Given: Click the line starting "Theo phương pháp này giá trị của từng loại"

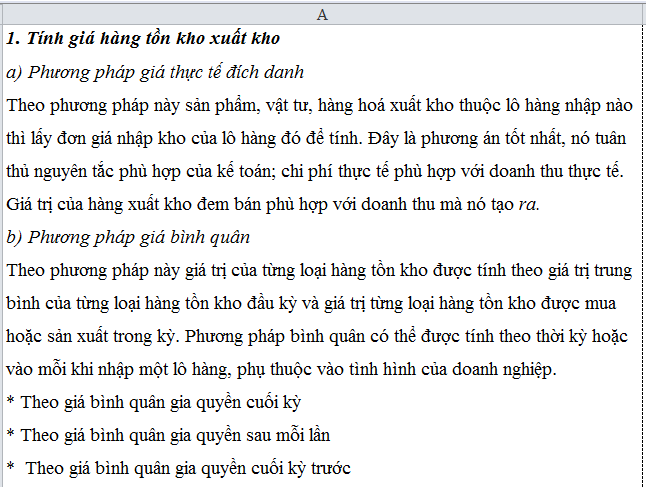Looking at the screenshot, I should 319,271.
